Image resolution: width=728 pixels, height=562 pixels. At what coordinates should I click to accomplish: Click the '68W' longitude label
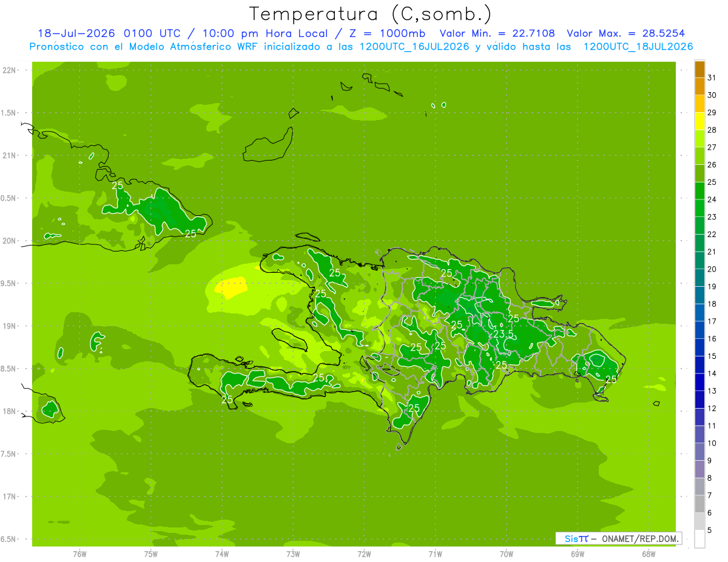tap(649, 554)
